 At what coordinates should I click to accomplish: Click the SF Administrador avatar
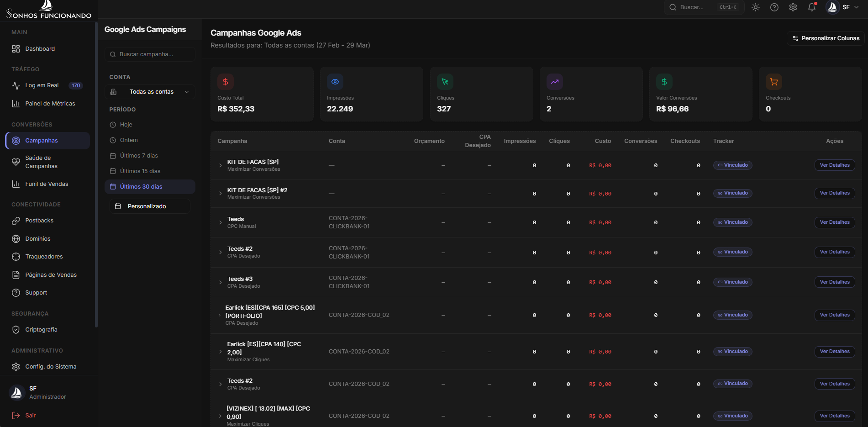16,392
